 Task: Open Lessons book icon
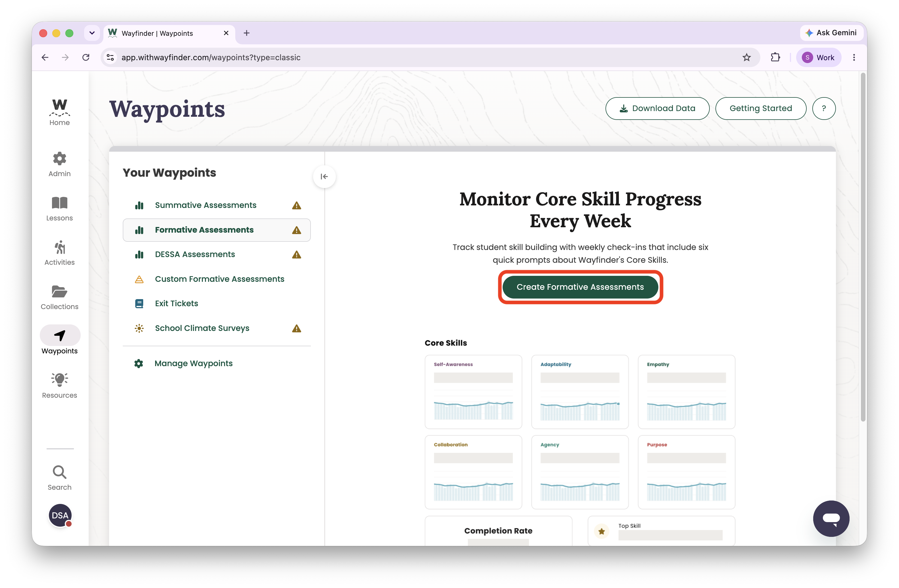pyautogui.click(x=60, y=203)
